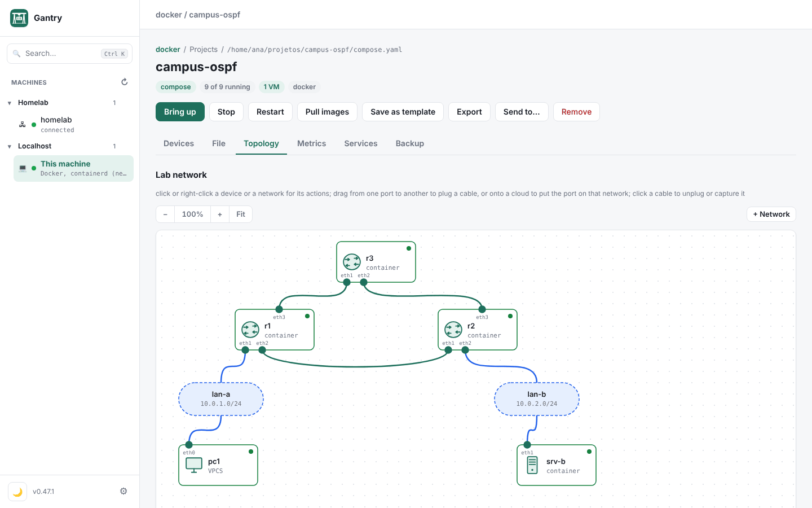The width and height of the screenshot is (812, 508).
Task: Click the homelab machine network icon
Action: pyautogui.click(x=23, y=124)
